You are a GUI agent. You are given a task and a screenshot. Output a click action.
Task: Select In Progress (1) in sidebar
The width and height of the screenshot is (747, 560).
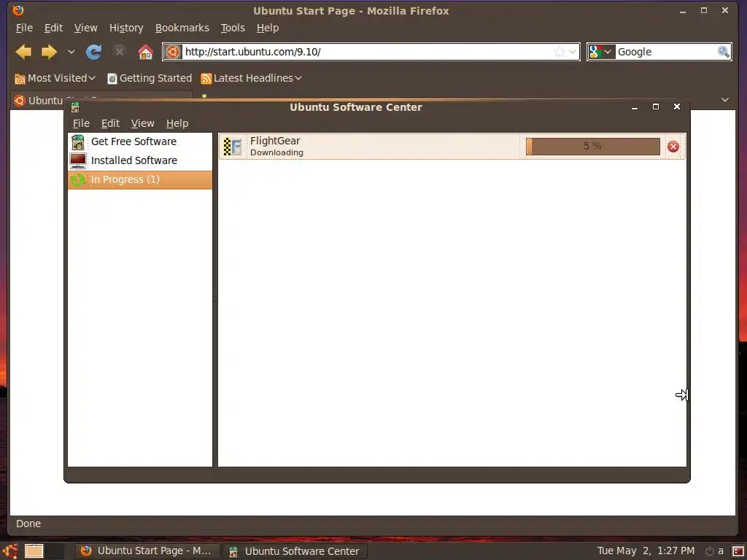(x=140, y=180)
